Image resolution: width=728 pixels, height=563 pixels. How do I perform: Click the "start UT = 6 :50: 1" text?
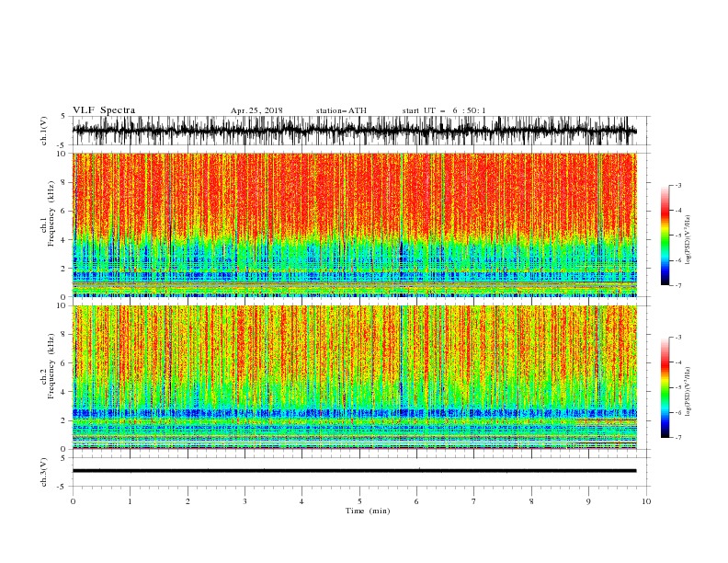coord(444,110)
